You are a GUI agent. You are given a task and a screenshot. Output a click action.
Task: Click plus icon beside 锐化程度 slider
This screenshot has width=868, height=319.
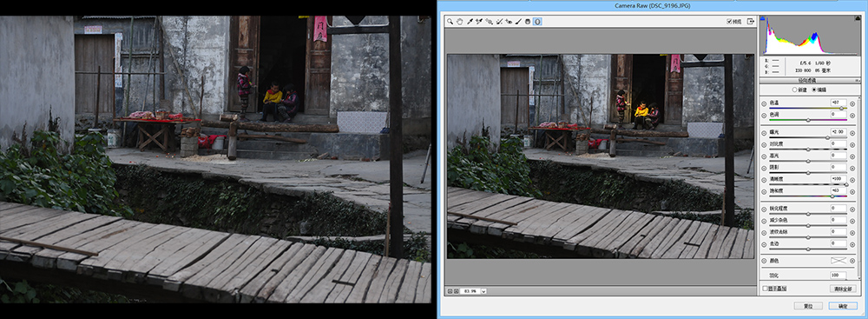852,209
